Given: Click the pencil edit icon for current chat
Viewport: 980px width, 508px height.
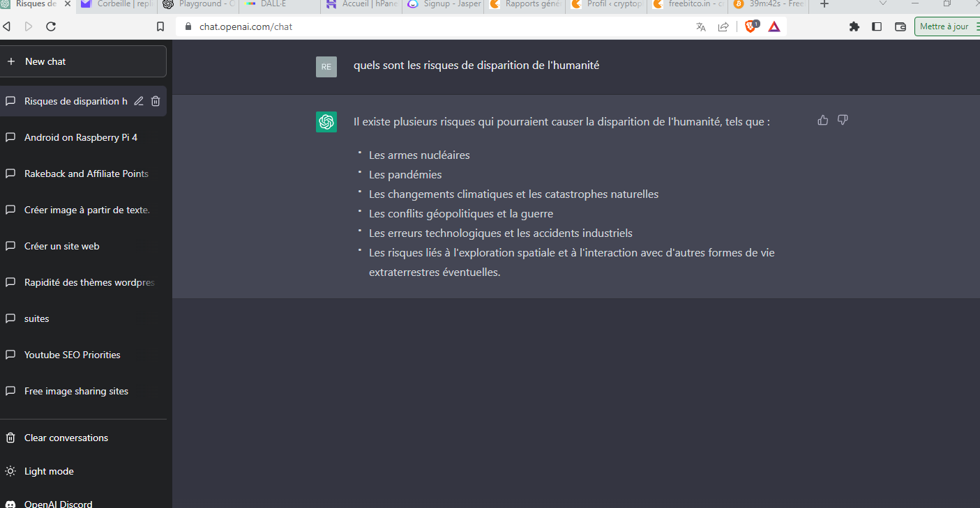Looking at the screenshot, I should [x=139, y=101].
